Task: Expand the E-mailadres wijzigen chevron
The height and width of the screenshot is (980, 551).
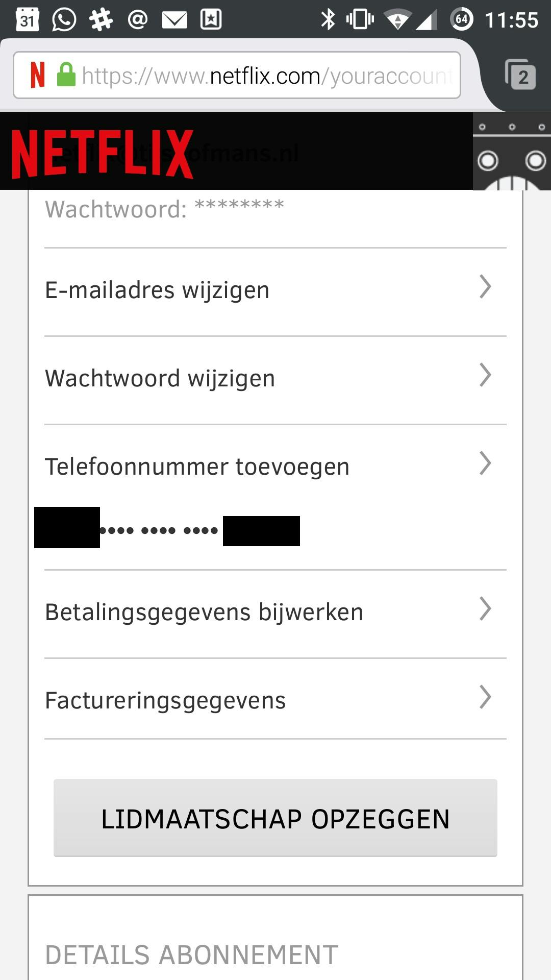Action: pyautogui.click(x=485, y=287)
